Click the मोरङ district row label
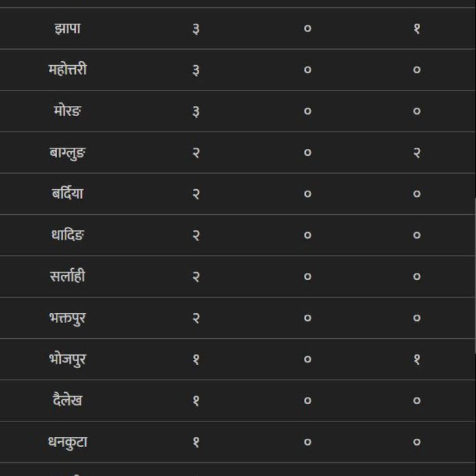 tap(67, 112)
